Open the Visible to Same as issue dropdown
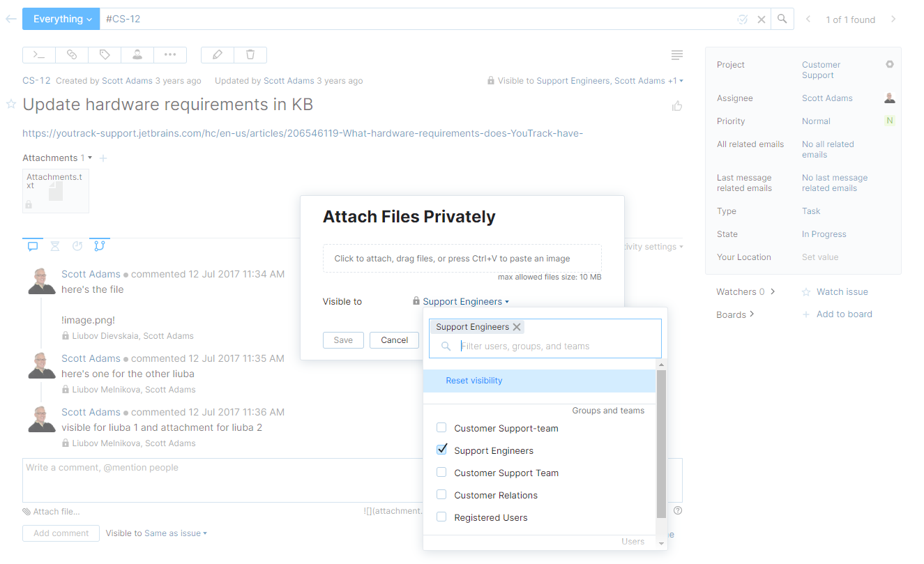 [x=156, y=533]
